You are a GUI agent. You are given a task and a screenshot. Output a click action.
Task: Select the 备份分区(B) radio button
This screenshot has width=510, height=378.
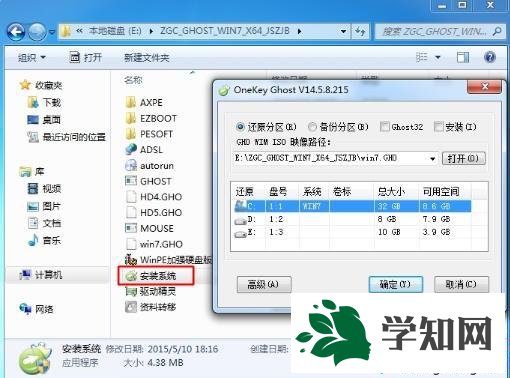pos(312,127)
